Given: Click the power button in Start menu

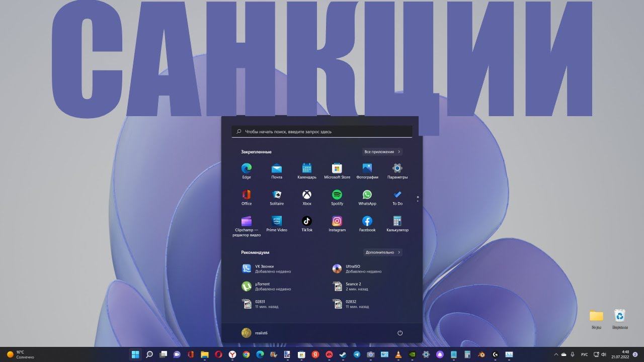Looking at the screenshot, I should pyautogui.click(x=400, y=333).
